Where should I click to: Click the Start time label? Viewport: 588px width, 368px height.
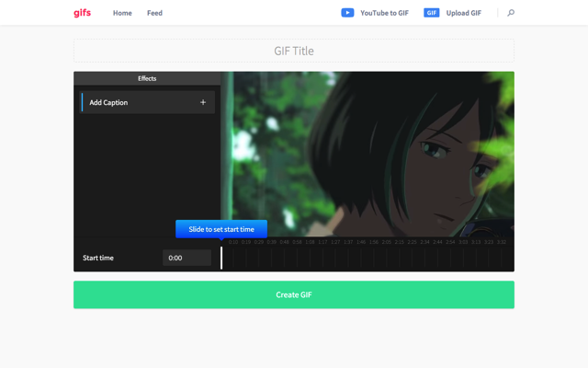click(x=98, y=258)
